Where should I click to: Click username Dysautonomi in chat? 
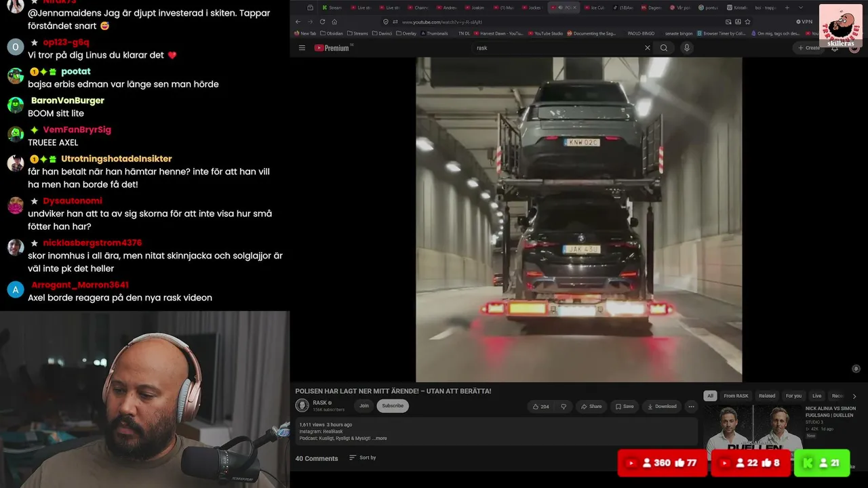coord(73,201)
